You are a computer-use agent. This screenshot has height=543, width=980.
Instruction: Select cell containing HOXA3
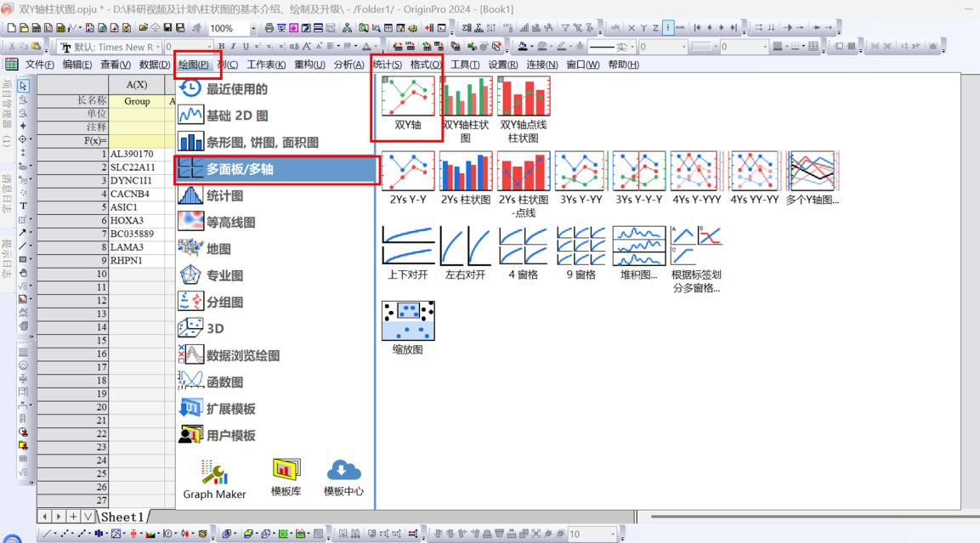[138, 221]
